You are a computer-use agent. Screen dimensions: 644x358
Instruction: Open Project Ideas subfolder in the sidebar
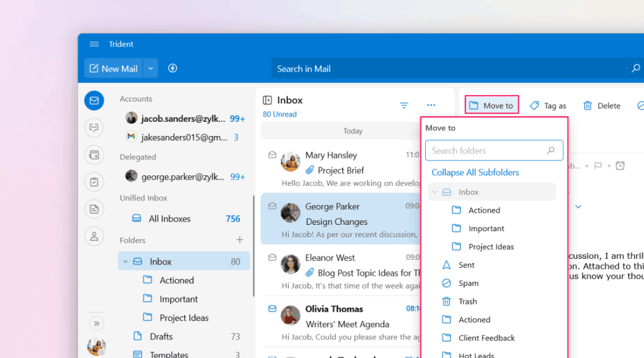click(x=184, y=318)
